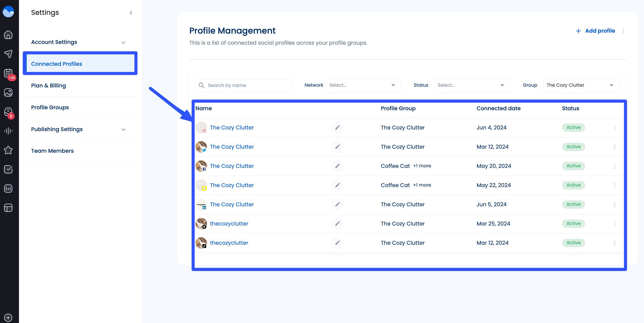This screenshot has width=644, height=323.
Task: Select the star favorites icon in sidebar
Action: 8,150
